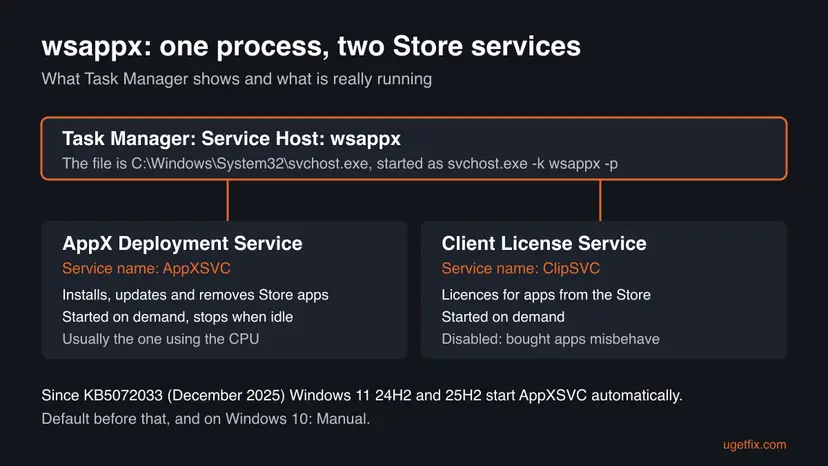Viewport: 828px width, 466px height.
Task: Click the title 'wsappx: one process, two Store services'
Action: pyautogui.click(x=311, y=46)
